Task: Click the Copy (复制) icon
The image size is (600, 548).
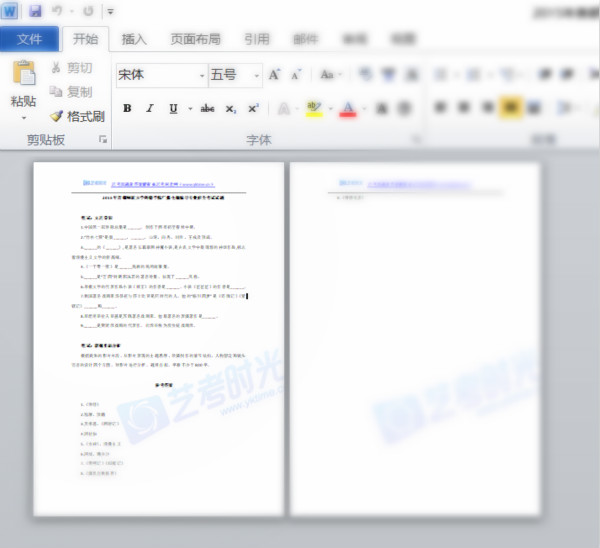Action: pos(57,92)
